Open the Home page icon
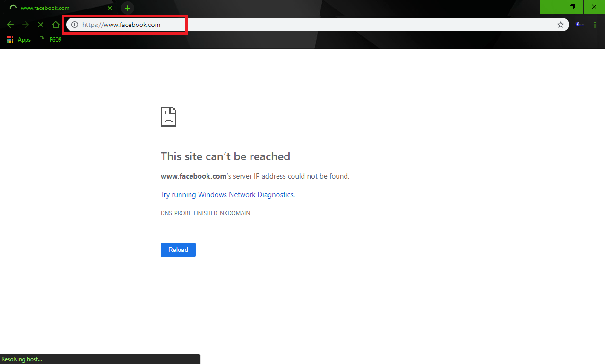Viewport: 605px width, 364px height. click(x=56, y=25)
